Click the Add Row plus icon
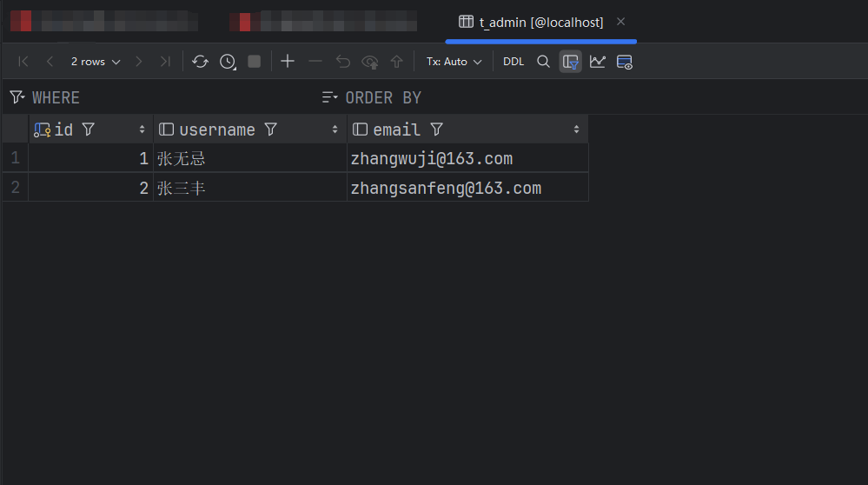 tap(288, 62)
